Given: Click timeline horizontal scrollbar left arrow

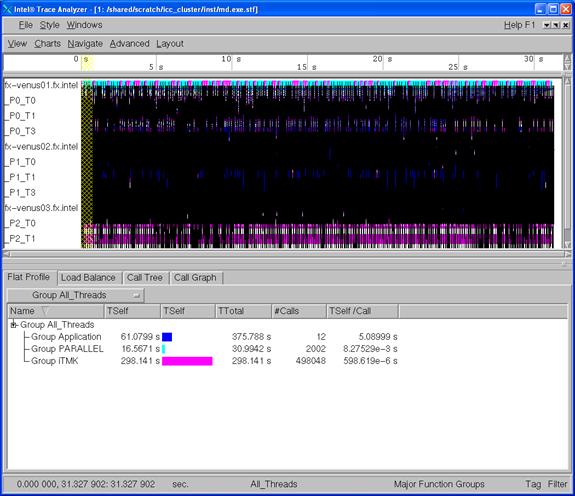Looking at the screenshot, I should [x=7, y=254].
